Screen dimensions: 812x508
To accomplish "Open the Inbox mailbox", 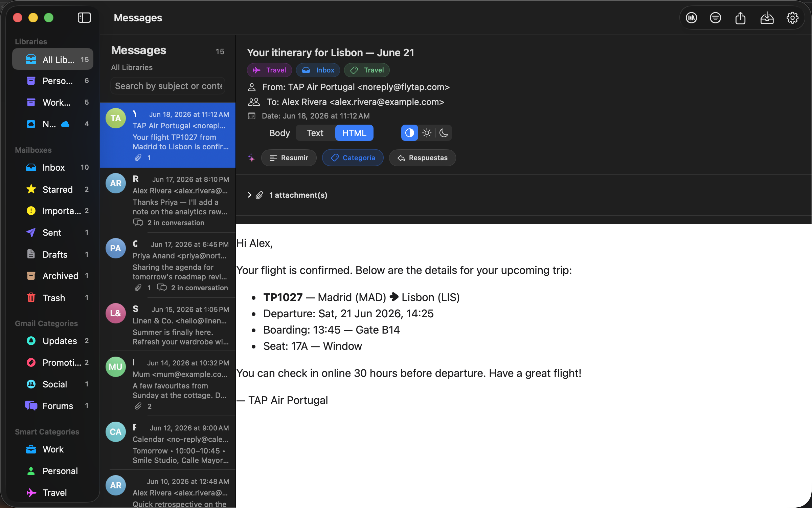I will [x=53, y=167].
